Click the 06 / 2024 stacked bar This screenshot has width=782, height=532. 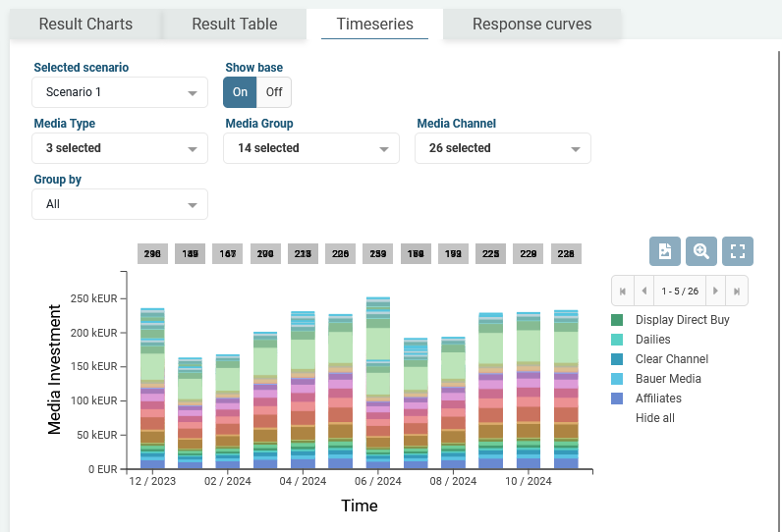click(x=378, y=383)
